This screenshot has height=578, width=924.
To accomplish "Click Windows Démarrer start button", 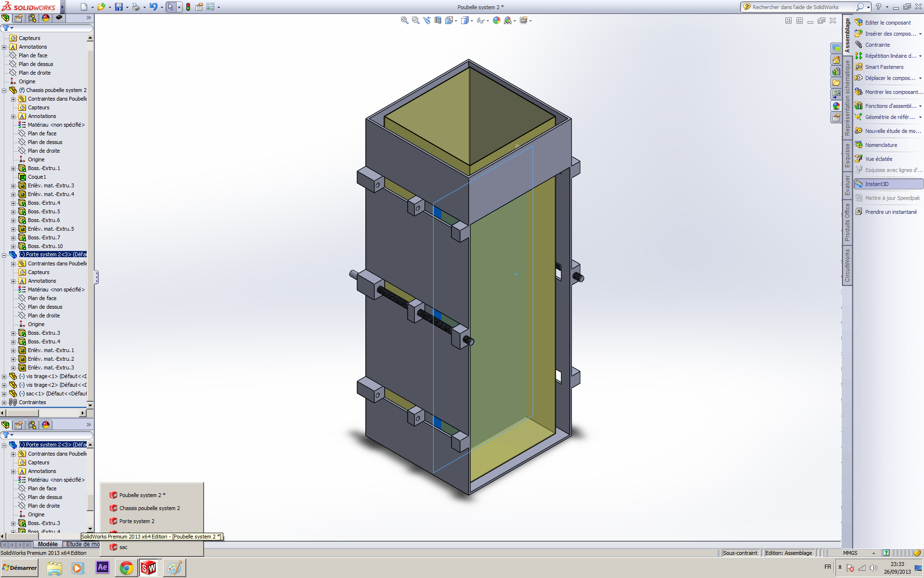I will coord(19,568).
